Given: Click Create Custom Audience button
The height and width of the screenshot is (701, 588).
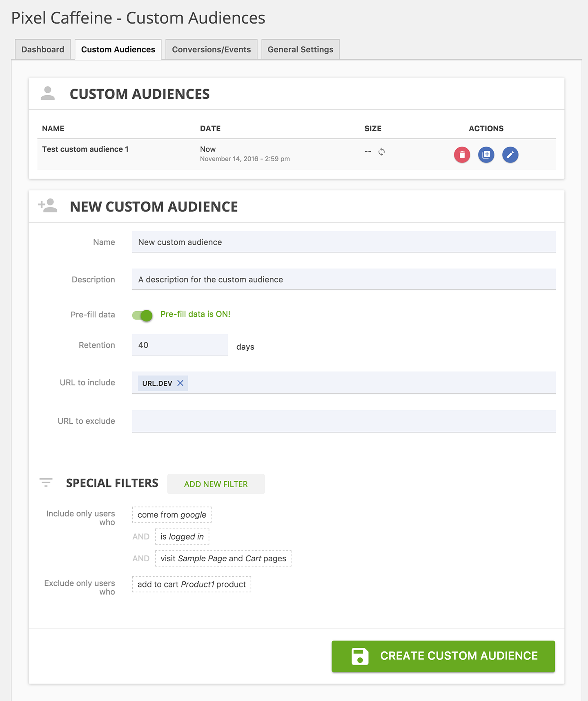Looking at the screenshot, I should tap(443, 656).
